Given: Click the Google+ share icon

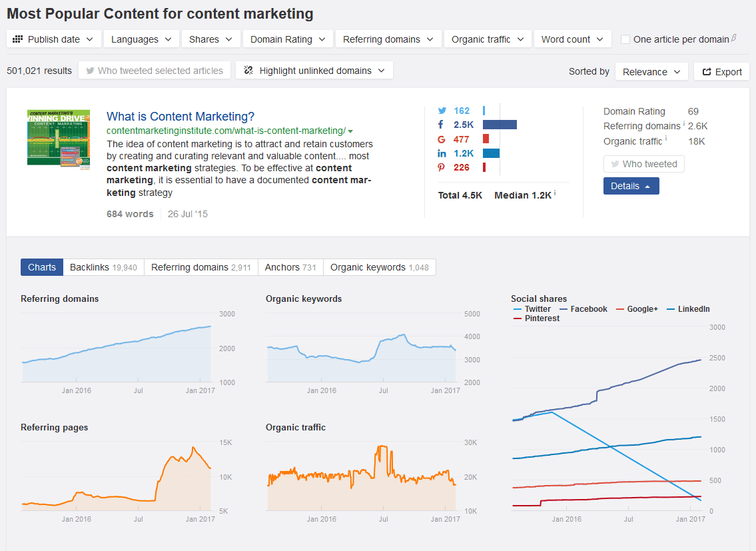Looking at the screenshot, I should (x=441, y=139).
